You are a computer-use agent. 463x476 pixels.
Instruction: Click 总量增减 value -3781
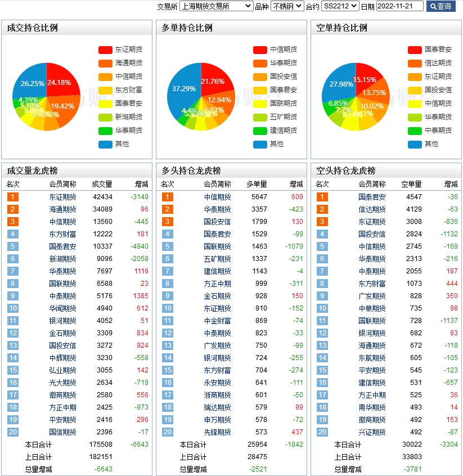(x=412, y=469)
